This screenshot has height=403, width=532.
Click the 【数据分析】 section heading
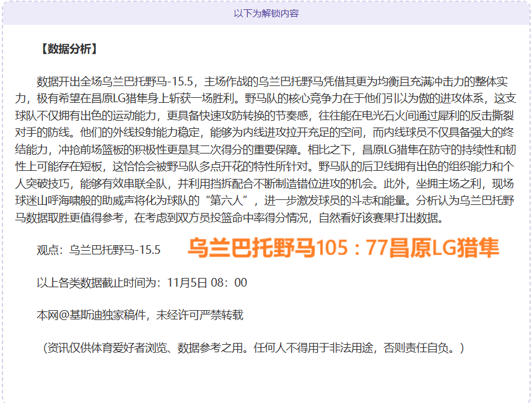(68, 49)
